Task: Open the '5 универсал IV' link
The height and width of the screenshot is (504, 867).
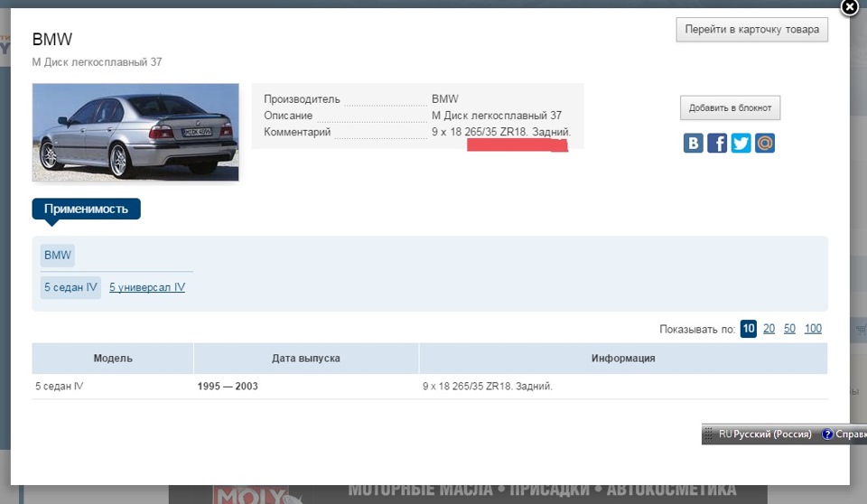Action: point(147,288)
